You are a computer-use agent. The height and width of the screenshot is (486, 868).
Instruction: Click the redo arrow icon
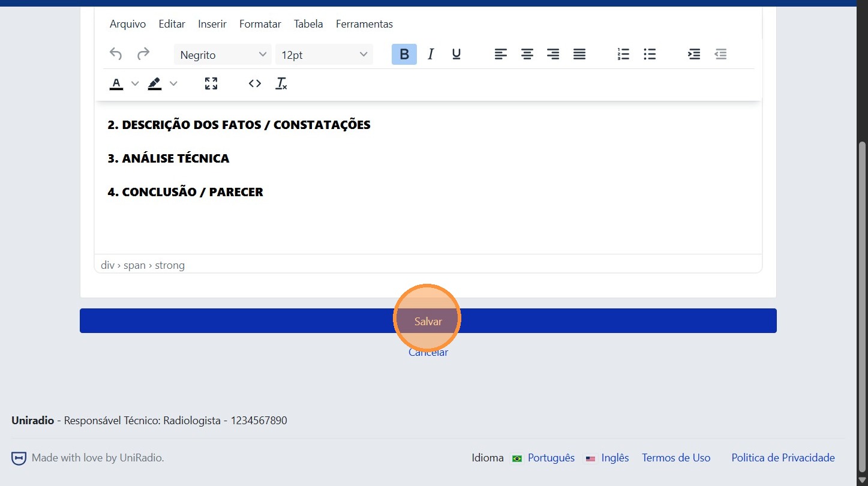[x=143, y=55]
